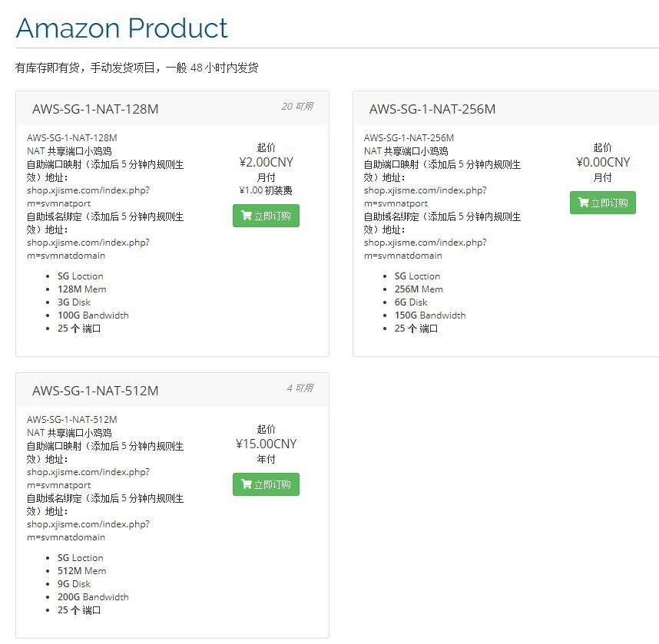Click the cart icon for AWS-SG-1-NAT-256M
Image resolution: width=659 pixels, height=644 pixels.
click(584, 203)
